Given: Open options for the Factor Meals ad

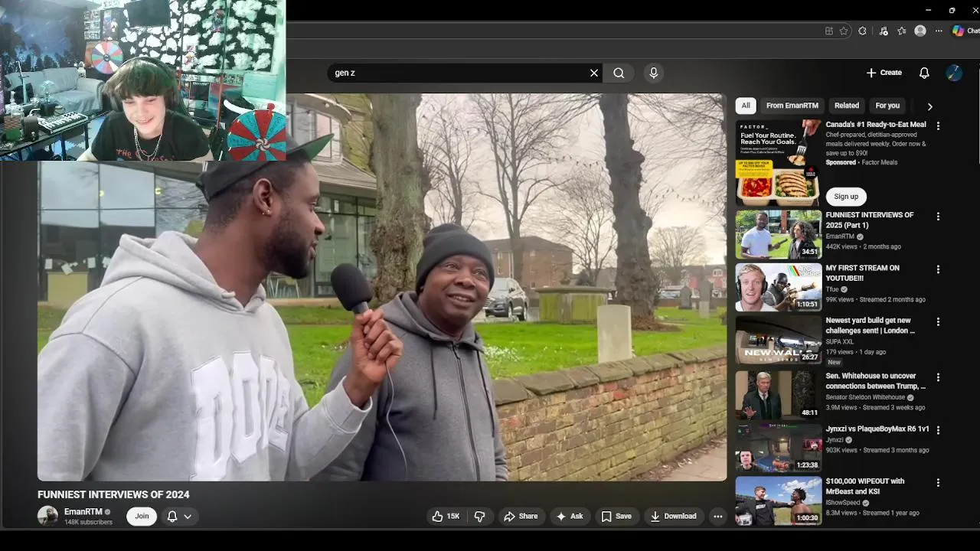Looking at the screenshot, I should [938, 126].
